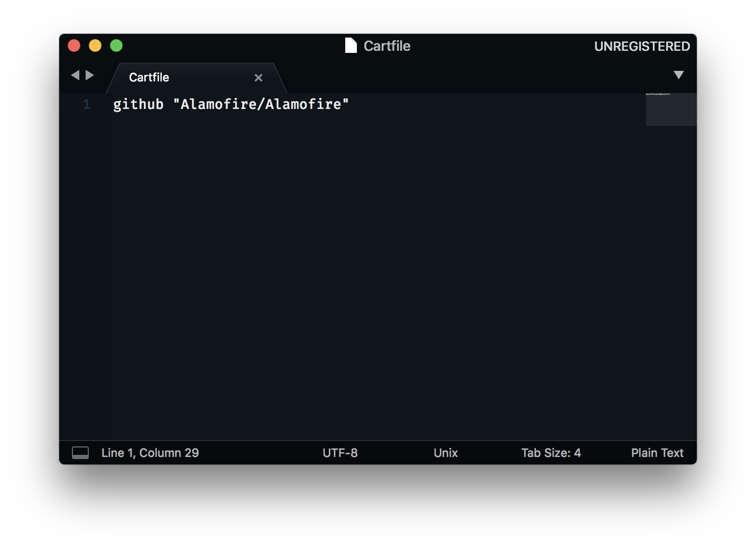Click the minimap preview

pyautogui.click(x=671, y=109)
